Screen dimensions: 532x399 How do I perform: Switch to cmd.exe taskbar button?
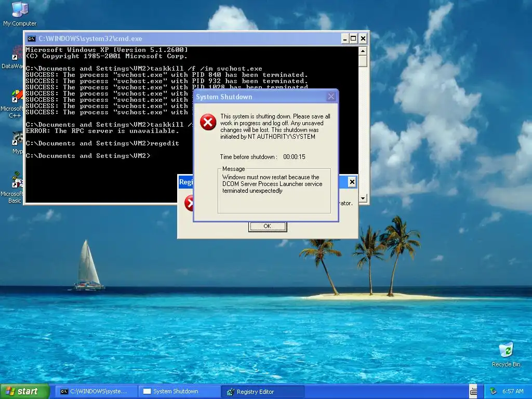click(x=96, y=391)
